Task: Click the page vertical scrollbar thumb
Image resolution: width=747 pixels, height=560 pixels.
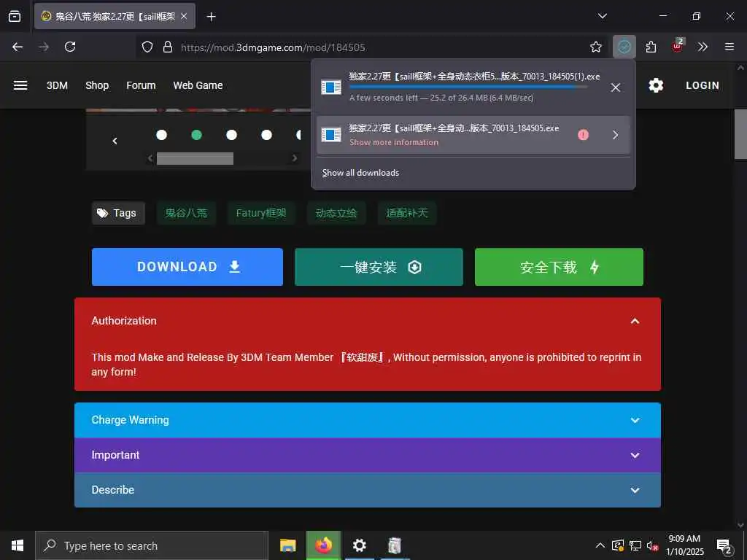Action: click(740, 134)
